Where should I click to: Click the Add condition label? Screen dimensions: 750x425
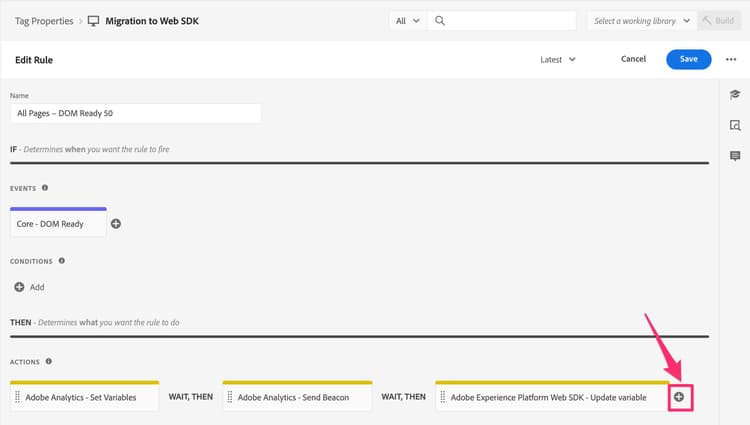[x=37, y=287]
